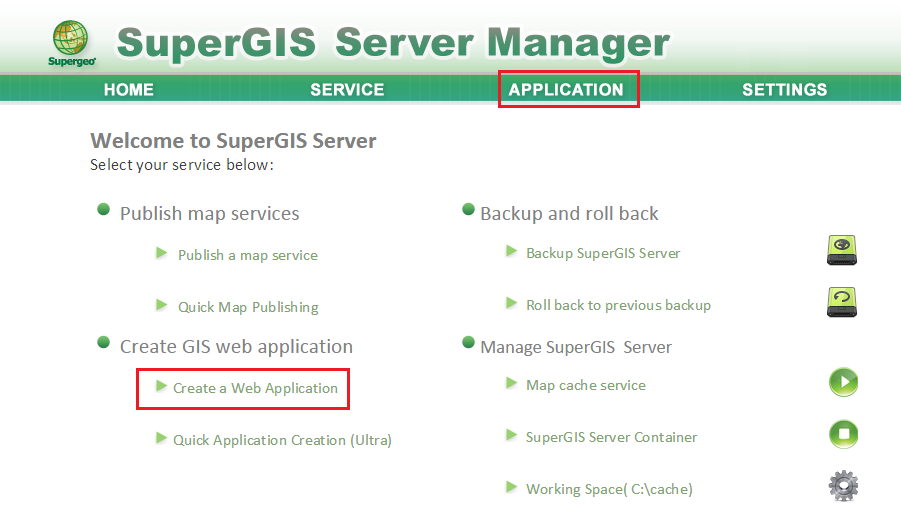Click the arrow beside Quick Application Creation
Image resolution: width=901 pixels, height=527 pixels.
pos(161,438)
